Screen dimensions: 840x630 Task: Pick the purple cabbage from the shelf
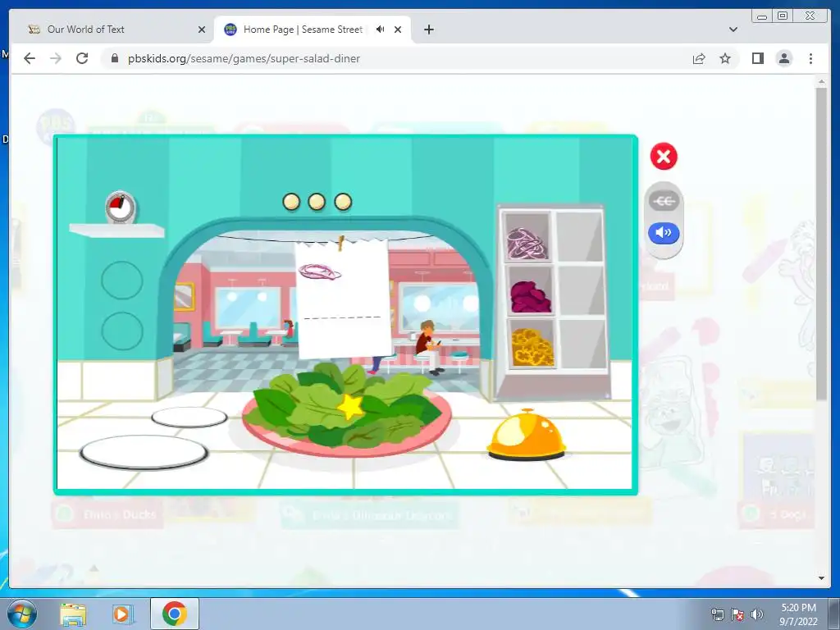pyautogui.click(x=531, y=296)
